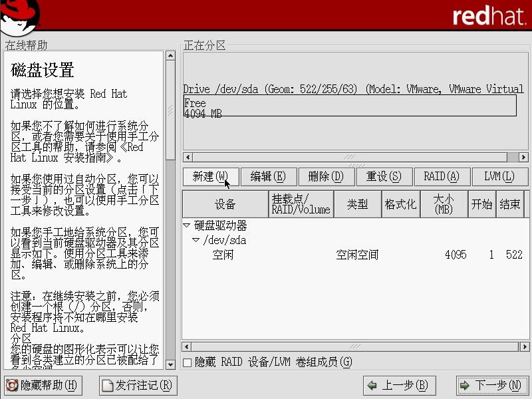Click 隐藏帮助(H) hide help button
Image resolution: width=532 pixels, height=399 pixels.
41,385
